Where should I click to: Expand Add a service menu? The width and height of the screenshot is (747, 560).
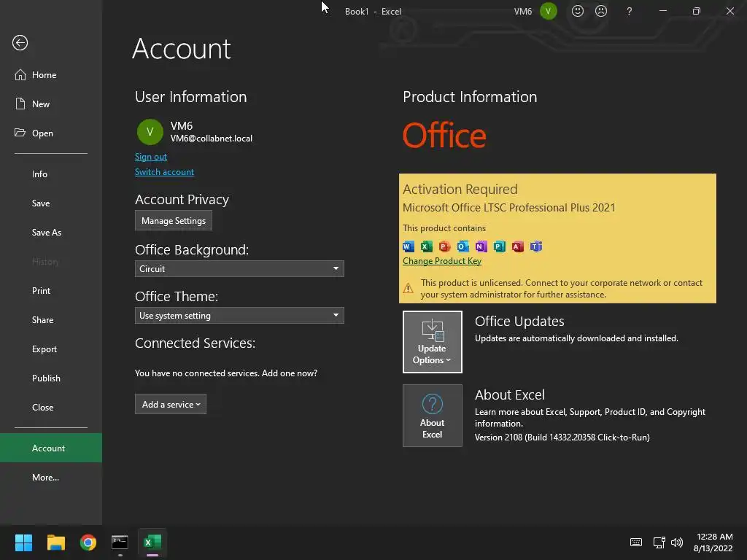click(171, 404)
